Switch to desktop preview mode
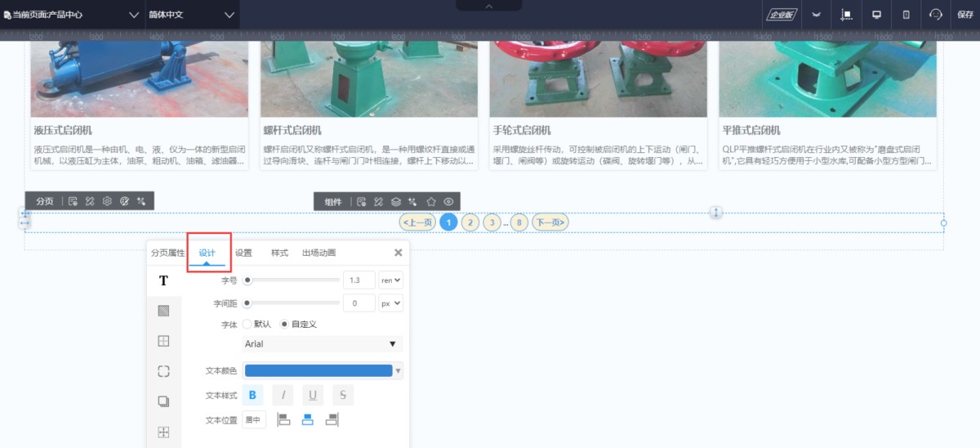 (876, 15)
